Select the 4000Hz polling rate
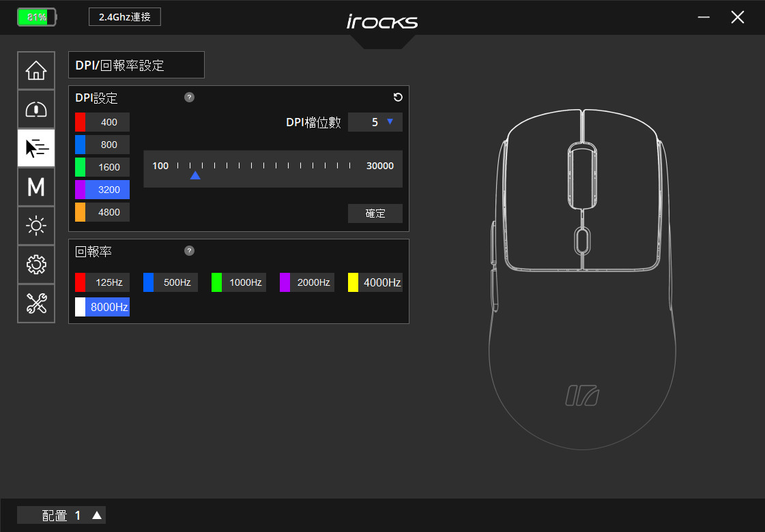 point(375,282)
